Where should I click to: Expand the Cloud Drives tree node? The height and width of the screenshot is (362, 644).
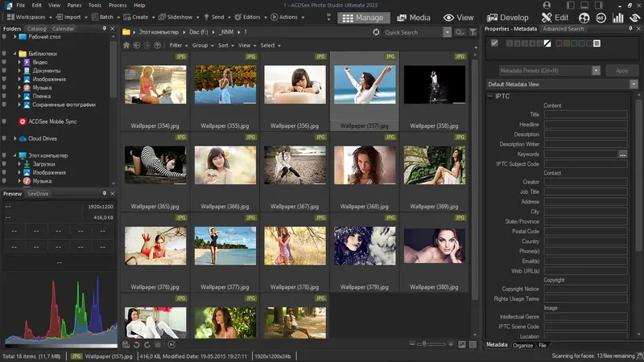pos(14,138)
